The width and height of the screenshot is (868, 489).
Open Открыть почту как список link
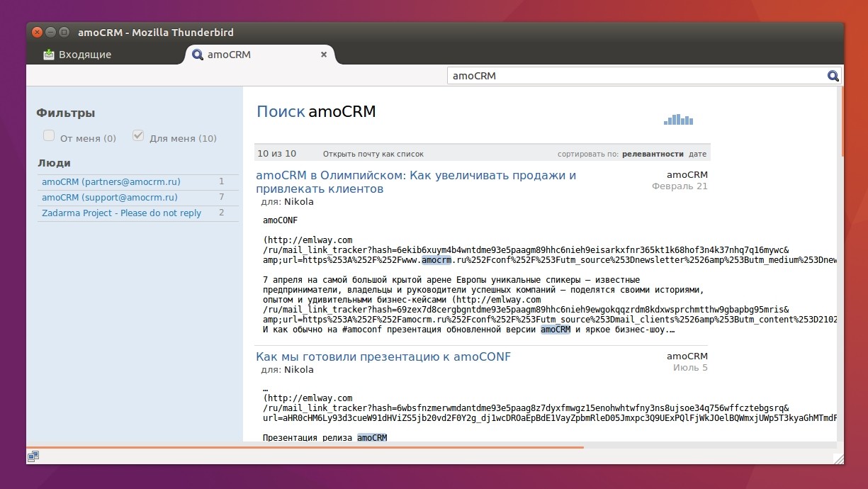[x=373, y=154]
